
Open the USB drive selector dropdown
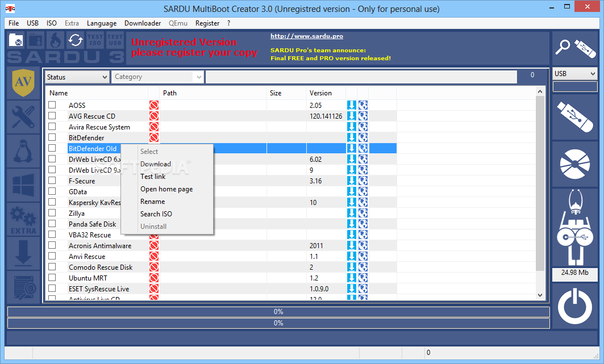pos(575,73)
